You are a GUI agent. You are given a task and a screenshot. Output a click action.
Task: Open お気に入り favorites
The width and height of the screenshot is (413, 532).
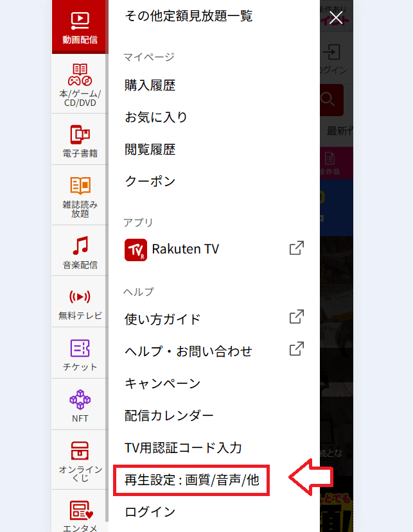point(156,117)
